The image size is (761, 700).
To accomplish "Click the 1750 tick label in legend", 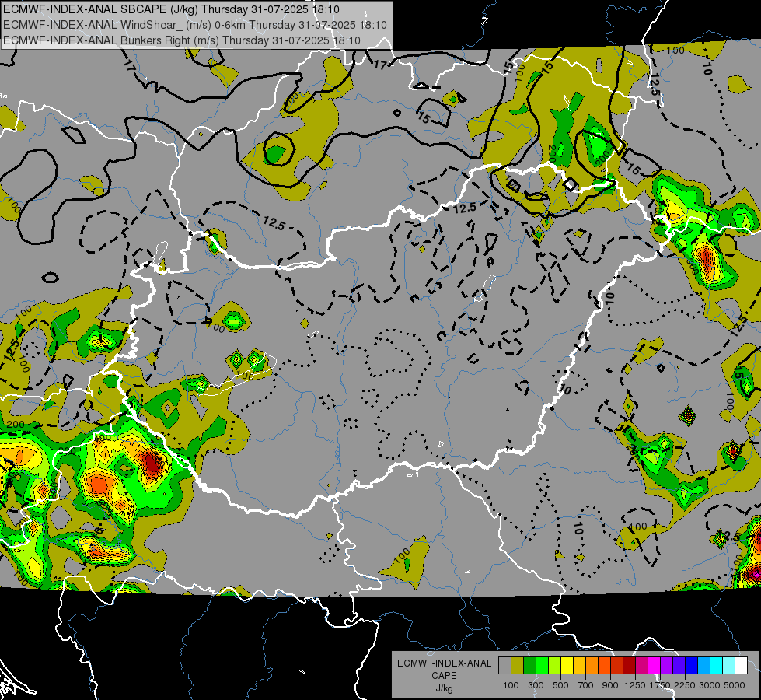I will click(660, 685).
